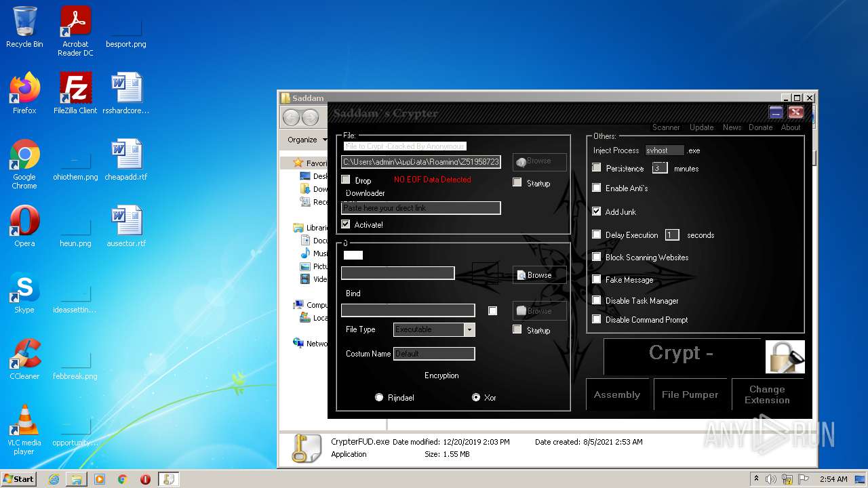Click the Assembly button
The width and height of the screenshot is (868, 488).
pyautogui.click(x=617, y=394)
